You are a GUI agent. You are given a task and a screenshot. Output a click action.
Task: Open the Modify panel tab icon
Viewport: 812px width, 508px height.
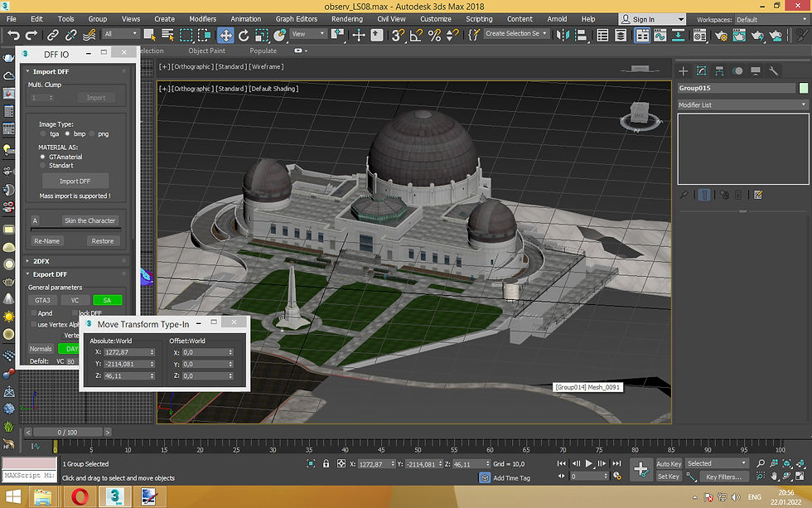point(701,71)
